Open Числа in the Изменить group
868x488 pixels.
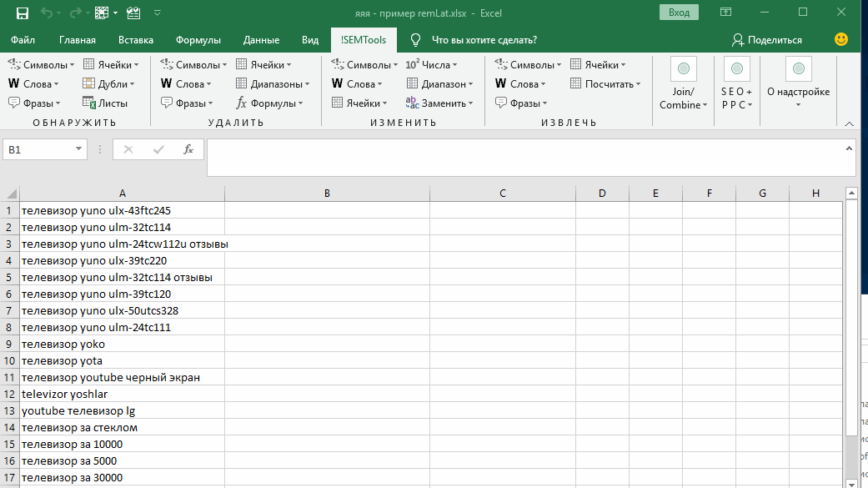pos(431,65)
